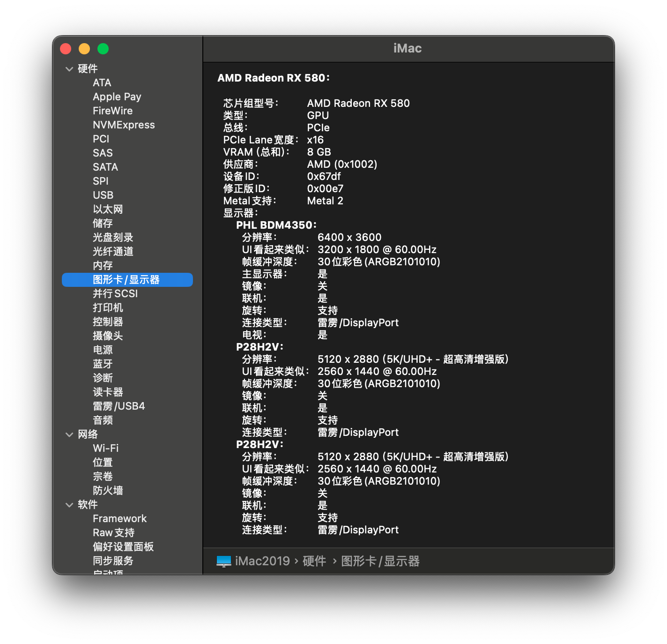This screenshot has width=667, height=644.
Task: Collapse the 硬件 section chevron
Action: pyautogui.click(x=69, y=69)
